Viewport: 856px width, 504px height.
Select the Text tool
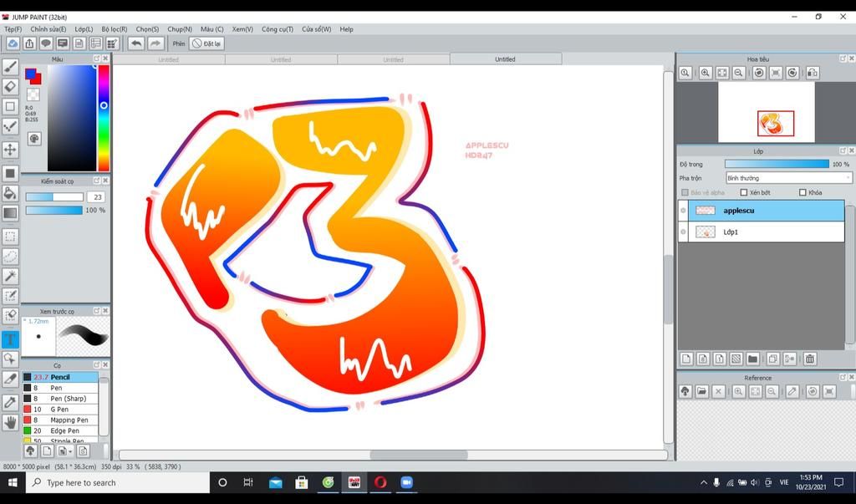point(10,339)
